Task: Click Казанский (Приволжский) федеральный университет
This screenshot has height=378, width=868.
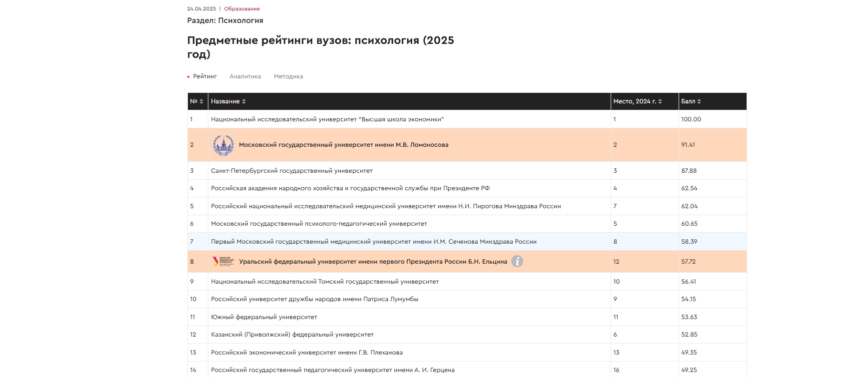Action: tap(292, 335)
